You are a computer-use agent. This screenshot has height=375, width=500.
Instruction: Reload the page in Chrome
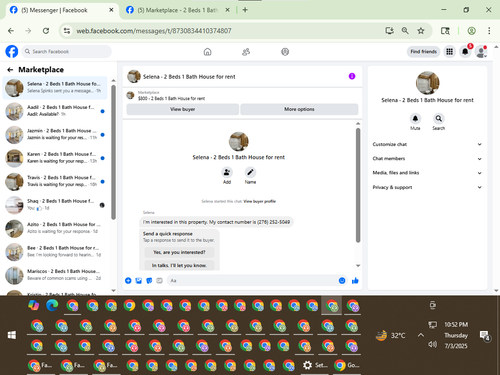pos(46,31)
